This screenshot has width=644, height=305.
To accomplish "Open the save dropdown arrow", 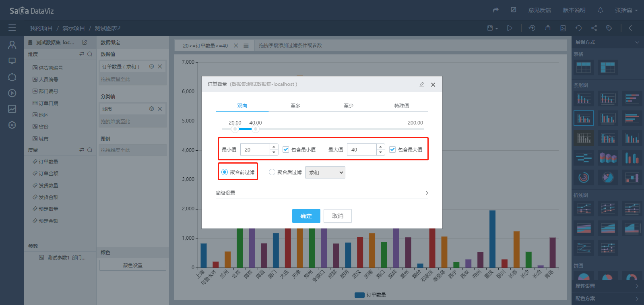I will [497, 28].
